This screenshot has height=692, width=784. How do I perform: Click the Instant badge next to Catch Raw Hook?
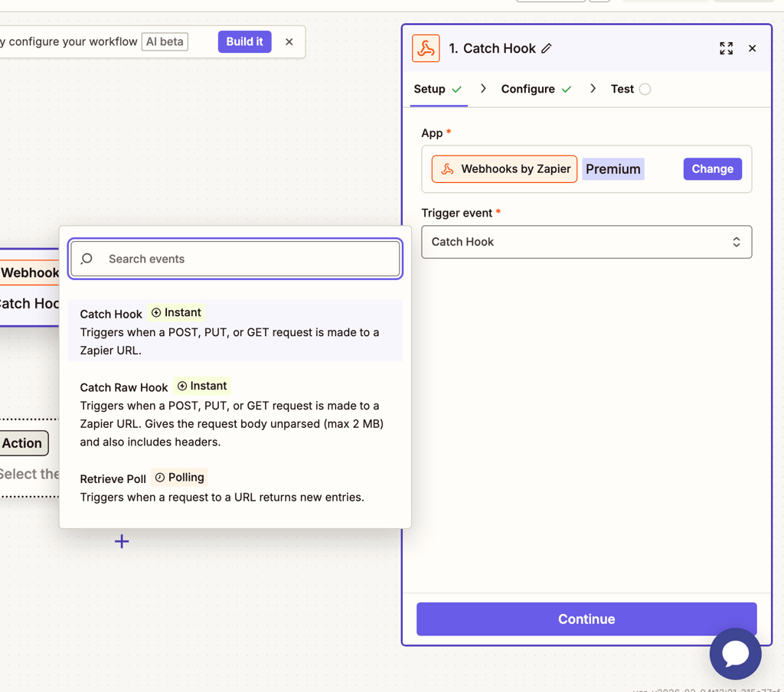[x=202, y=386]
